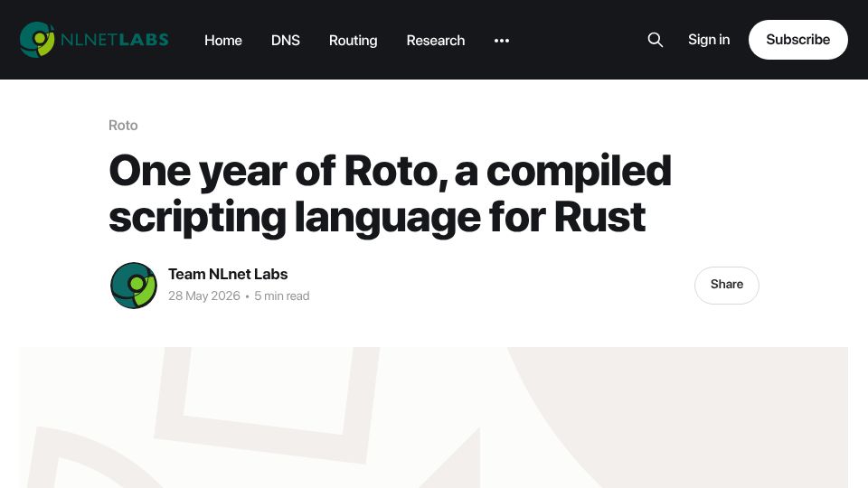
Task: Open the search magnifier icon
Action: [655, 40]
